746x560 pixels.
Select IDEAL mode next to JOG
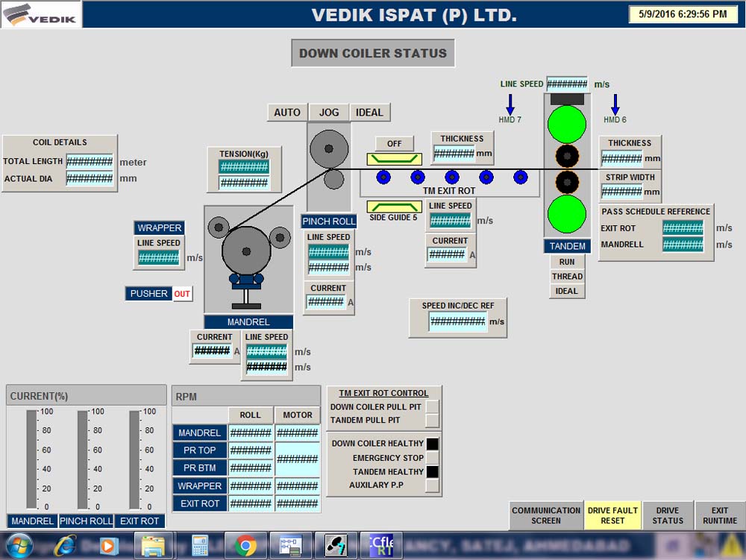[x=370, y=113]
